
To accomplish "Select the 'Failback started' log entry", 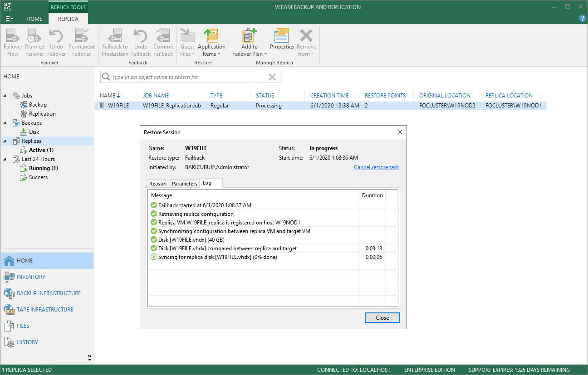I will click(x=273, y=205).
